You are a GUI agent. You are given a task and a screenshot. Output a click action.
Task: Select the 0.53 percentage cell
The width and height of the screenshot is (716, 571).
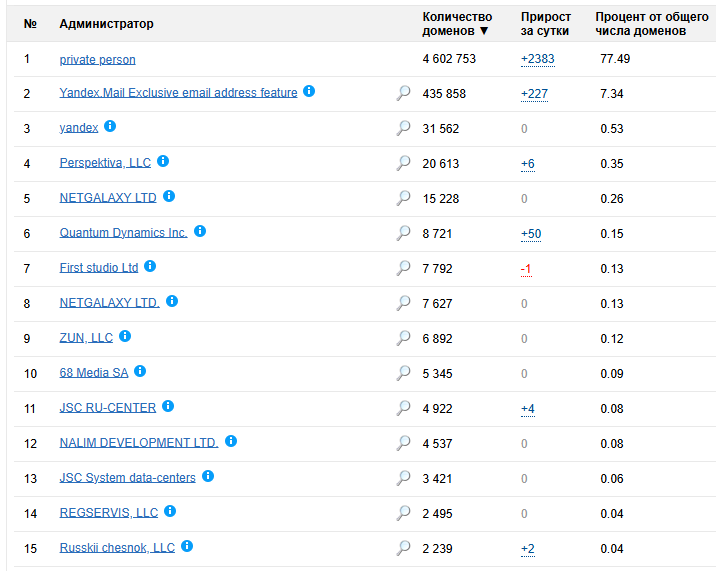point(611,129)
